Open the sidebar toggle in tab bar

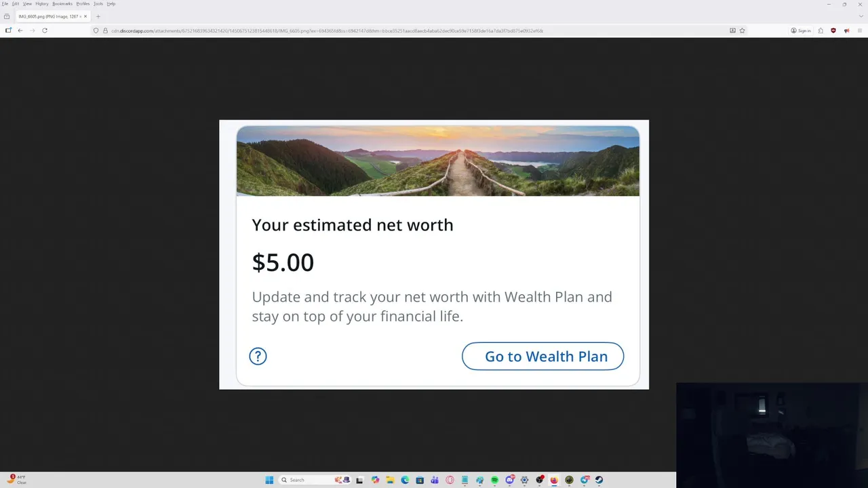click(7, 16)
